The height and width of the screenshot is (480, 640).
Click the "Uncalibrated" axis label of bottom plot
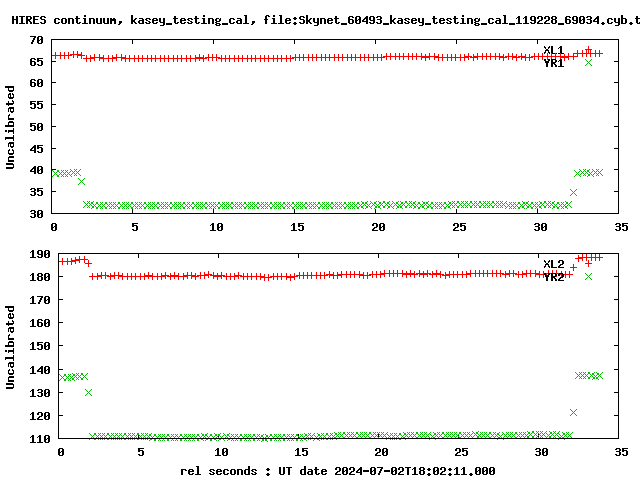(10, 347)
